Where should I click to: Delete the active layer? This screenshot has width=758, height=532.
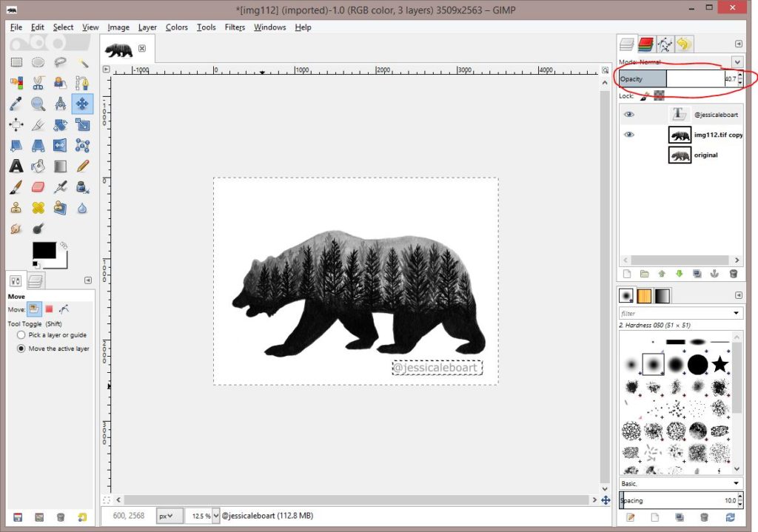point(734,274)
